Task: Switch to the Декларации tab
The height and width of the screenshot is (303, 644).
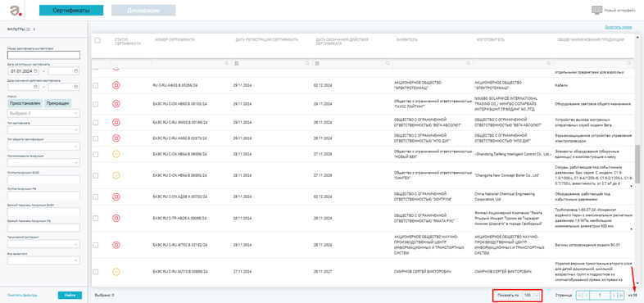Action: click(x=143, y=11)
